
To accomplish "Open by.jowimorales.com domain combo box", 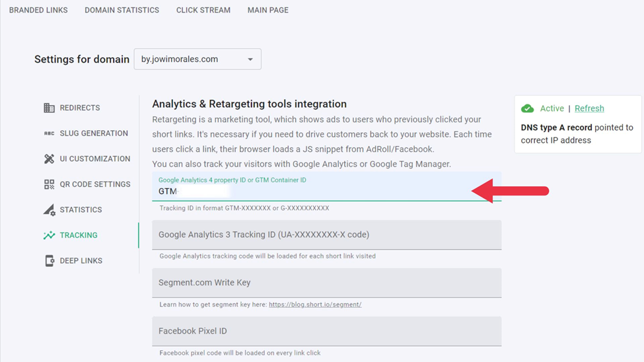I will pyautogui.click(x=197, y=59).
